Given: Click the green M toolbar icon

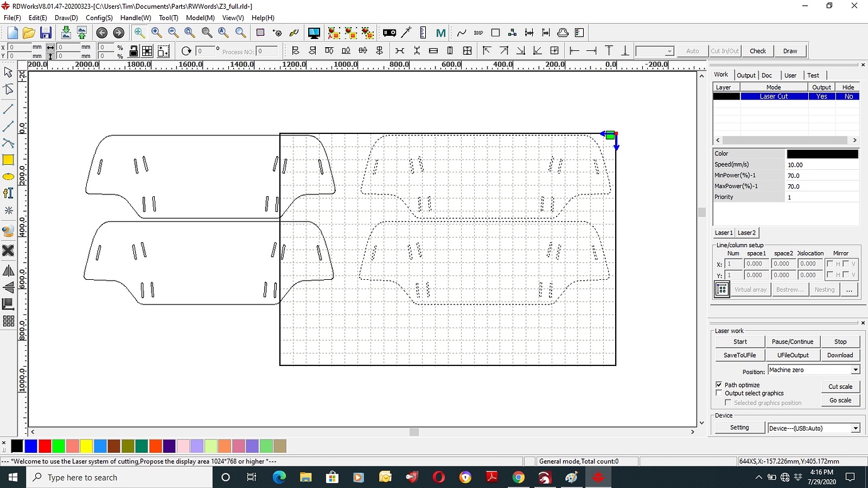Looking at the screenshot, I should point(440,33).
